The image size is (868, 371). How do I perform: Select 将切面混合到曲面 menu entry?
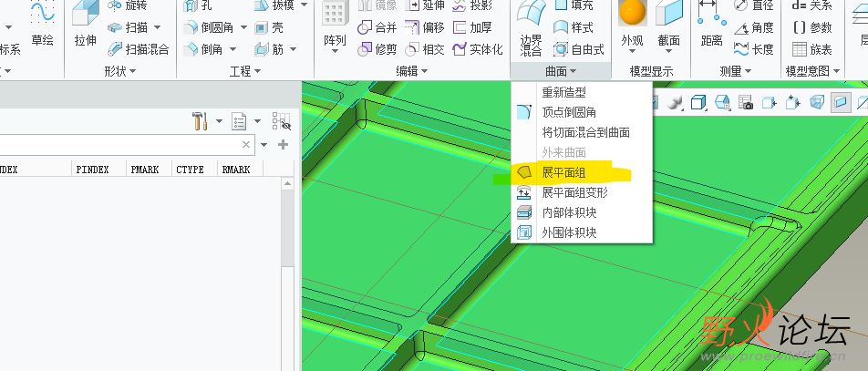[582, 132]
